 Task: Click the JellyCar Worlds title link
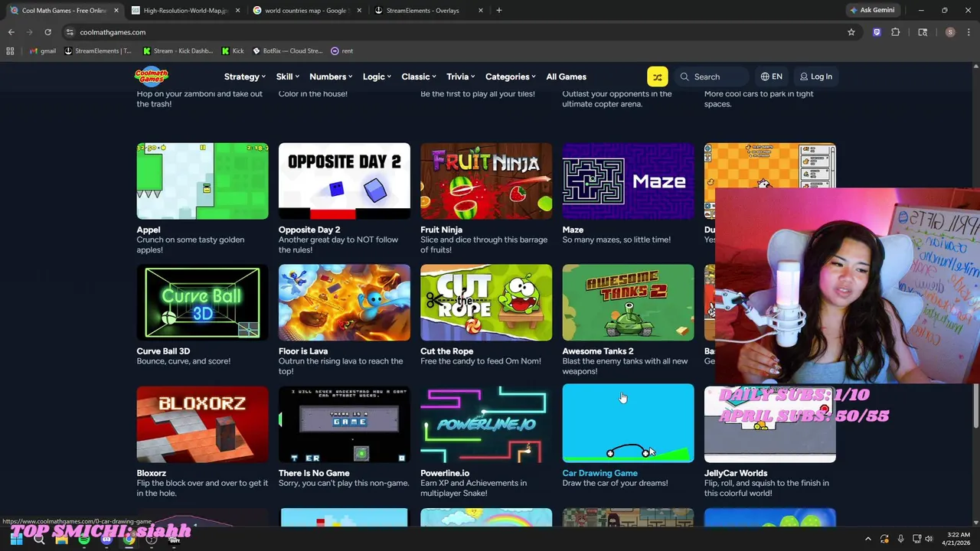pos(735,473)
